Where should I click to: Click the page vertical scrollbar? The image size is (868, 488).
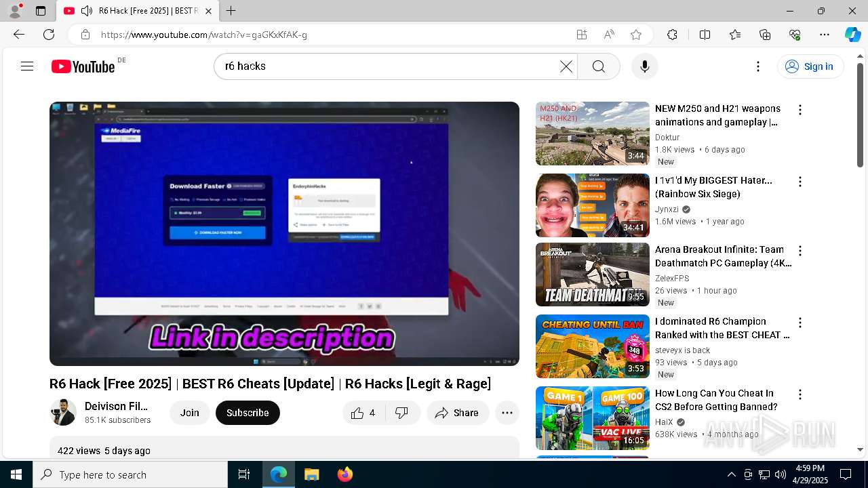860,115
